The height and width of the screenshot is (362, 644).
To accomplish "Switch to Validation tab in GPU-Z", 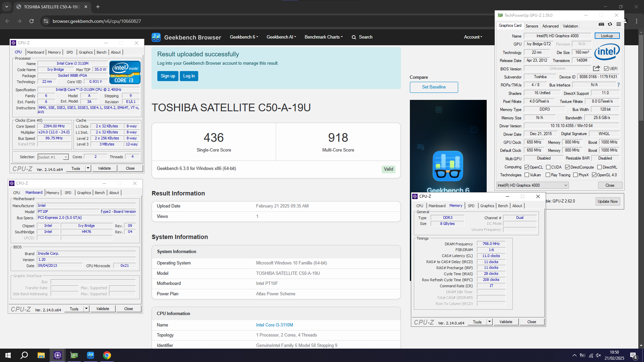I will click(570, 26).
